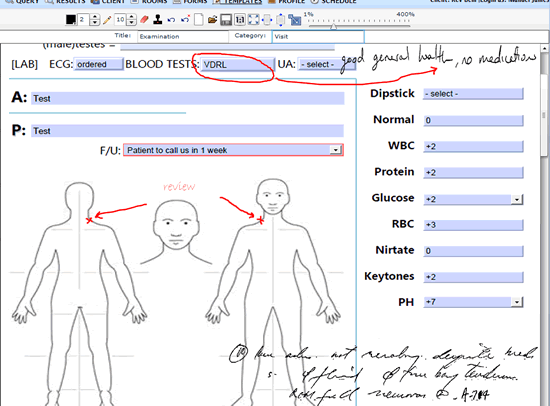550x406 pixels.
Task: Open a file with the folder icon
Action: coord(212,20)
